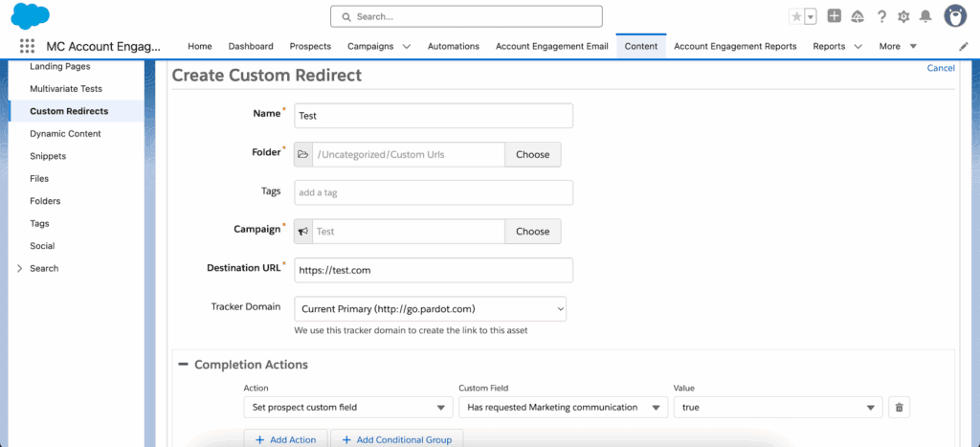
Task: Click Choose button next to Folder
Action: 532,154
